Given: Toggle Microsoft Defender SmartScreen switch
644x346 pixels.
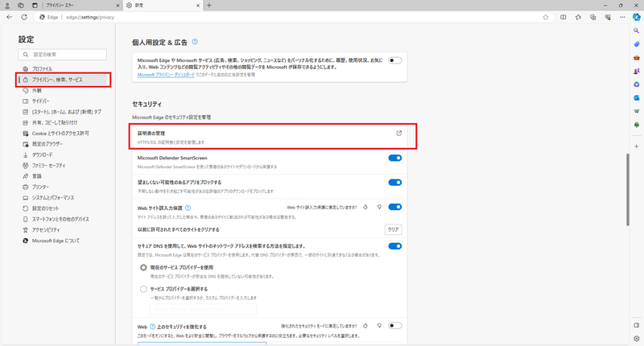Looking at the screenshot, I should (x=394, y=158).
